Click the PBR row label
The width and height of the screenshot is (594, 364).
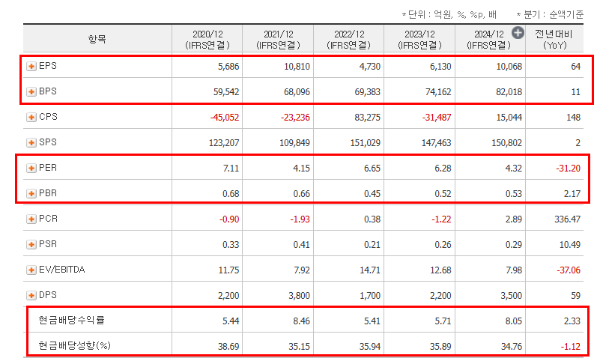click(x=48, y=193)
